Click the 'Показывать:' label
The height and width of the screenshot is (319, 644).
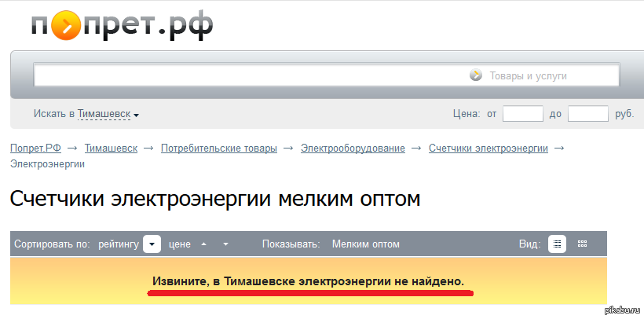coord(291,244)
